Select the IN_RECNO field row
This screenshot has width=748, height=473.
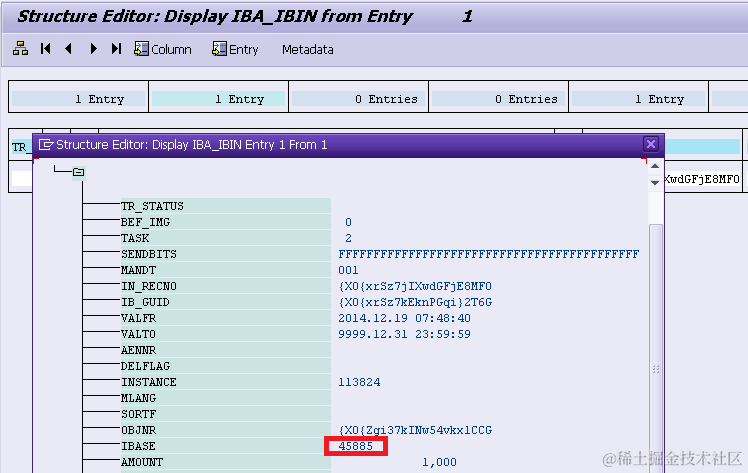[x=226, y=286]
